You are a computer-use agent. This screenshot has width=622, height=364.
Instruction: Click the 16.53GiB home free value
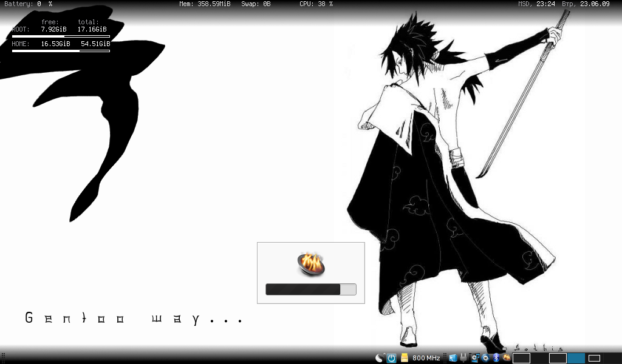click(x=55, y=44)
